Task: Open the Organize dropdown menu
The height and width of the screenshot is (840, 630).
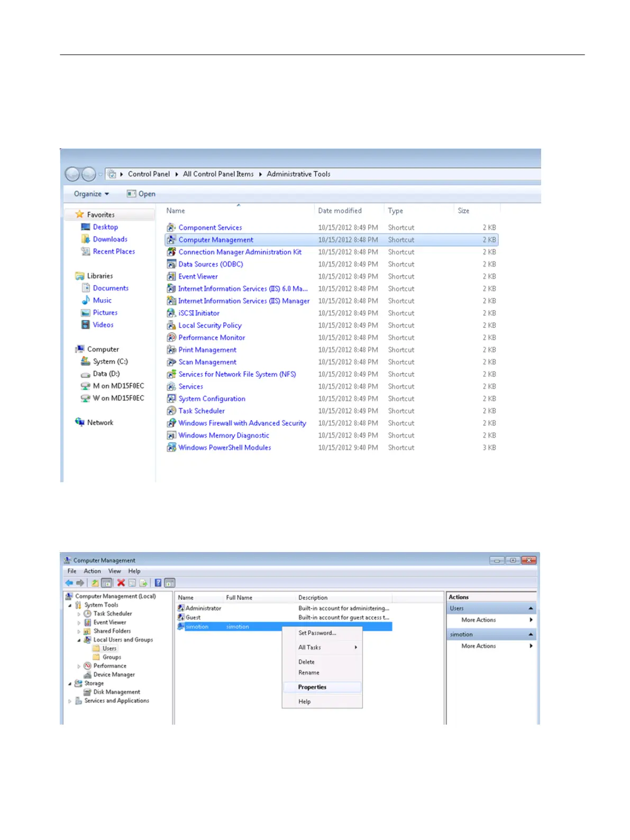Action: pos(92,194)
